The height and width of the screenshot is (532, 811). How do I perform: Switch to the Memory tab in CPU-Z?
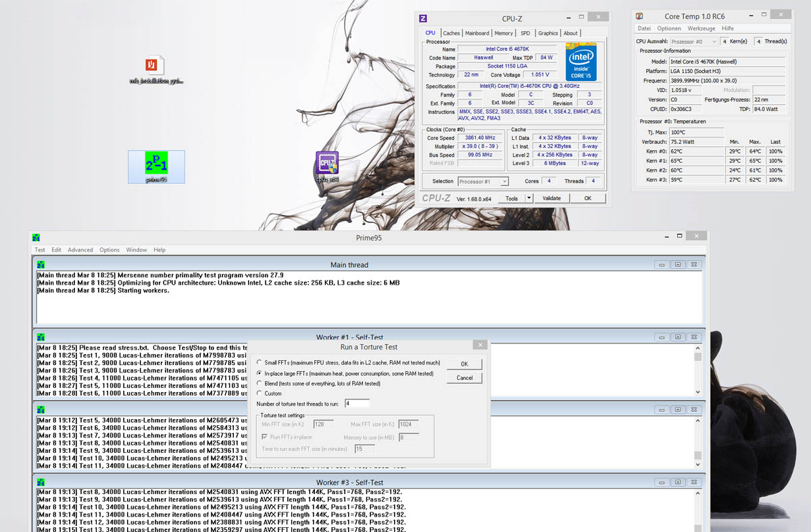[503, 33]
